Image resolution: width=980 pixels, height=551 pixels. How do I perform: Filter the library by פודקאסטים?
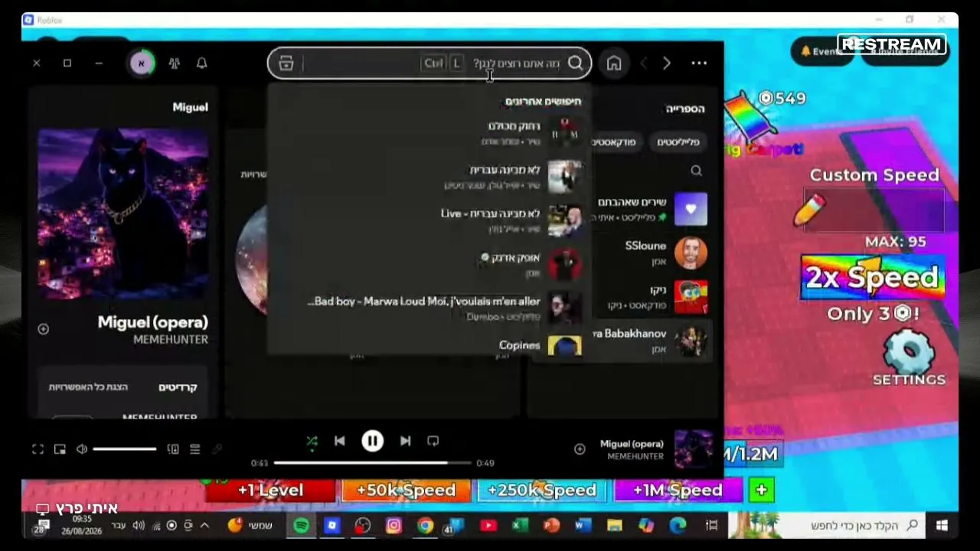(614, 142)
